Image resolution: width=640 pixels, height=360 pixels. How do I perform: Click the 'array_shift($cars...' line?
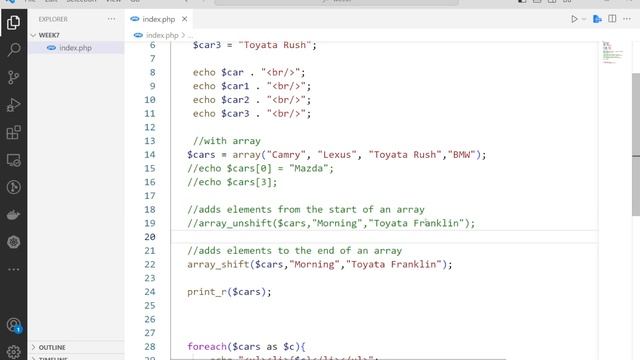(x=320, y=264)
